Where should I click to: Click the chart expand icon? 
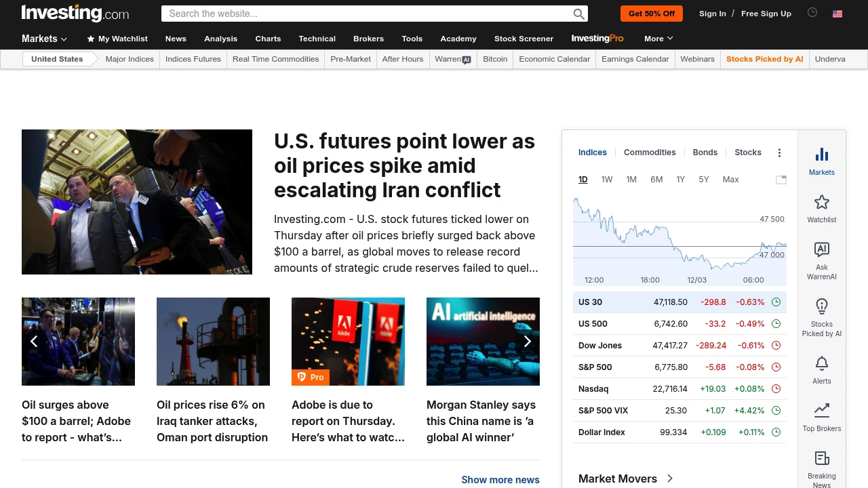pos(781,180)
